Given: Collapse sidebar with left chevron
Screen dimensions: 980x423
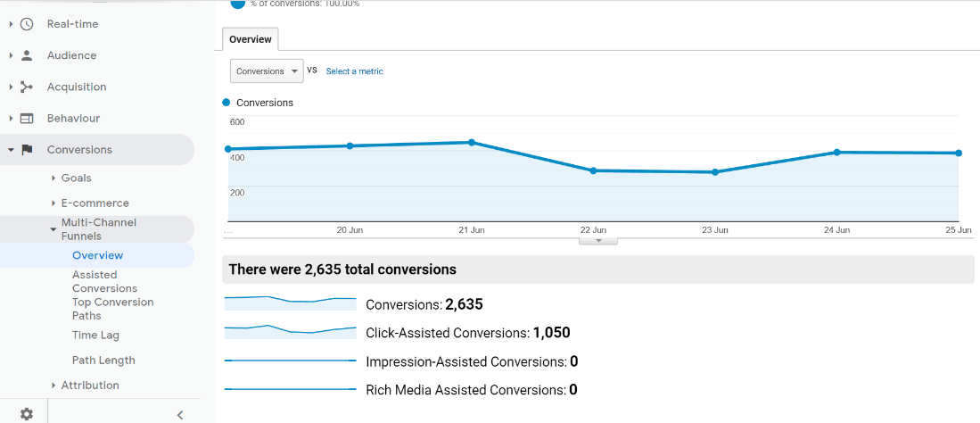Looking at the screenshot, I should tap(180, 414).
